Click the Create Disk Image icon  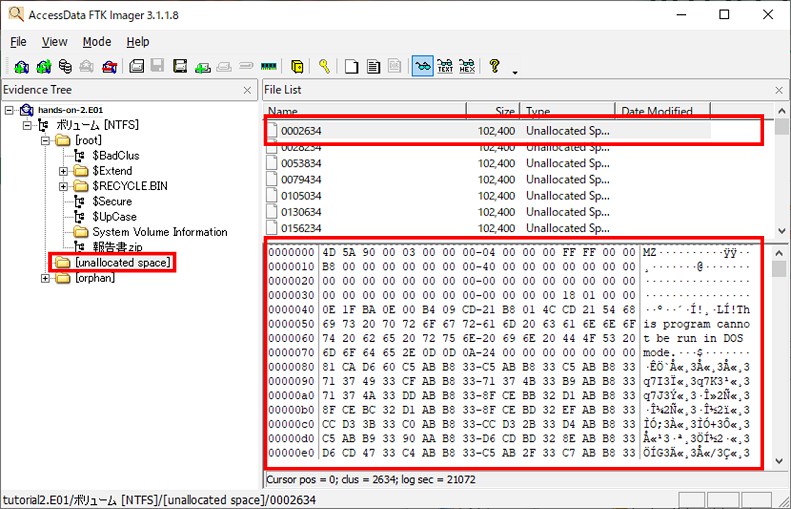pos(136,66)
